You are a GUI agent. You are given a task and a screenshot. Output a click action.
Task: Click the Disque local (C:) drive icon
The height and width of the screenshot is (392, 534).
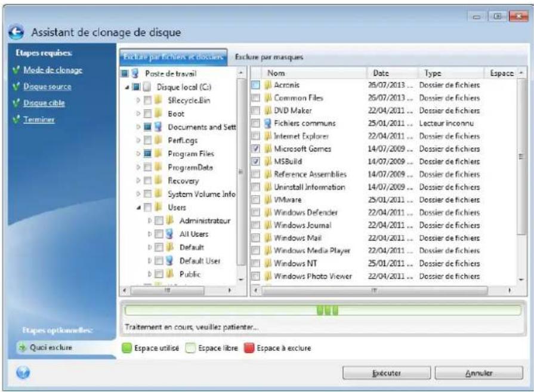(x=147, y=87)
